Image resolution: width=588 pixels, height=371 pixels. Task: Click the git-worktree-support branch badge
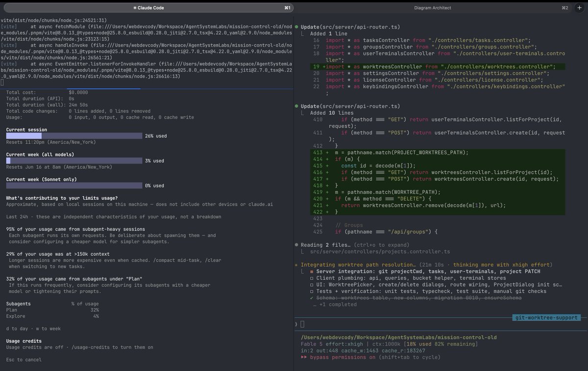click(x=546, y=318)
